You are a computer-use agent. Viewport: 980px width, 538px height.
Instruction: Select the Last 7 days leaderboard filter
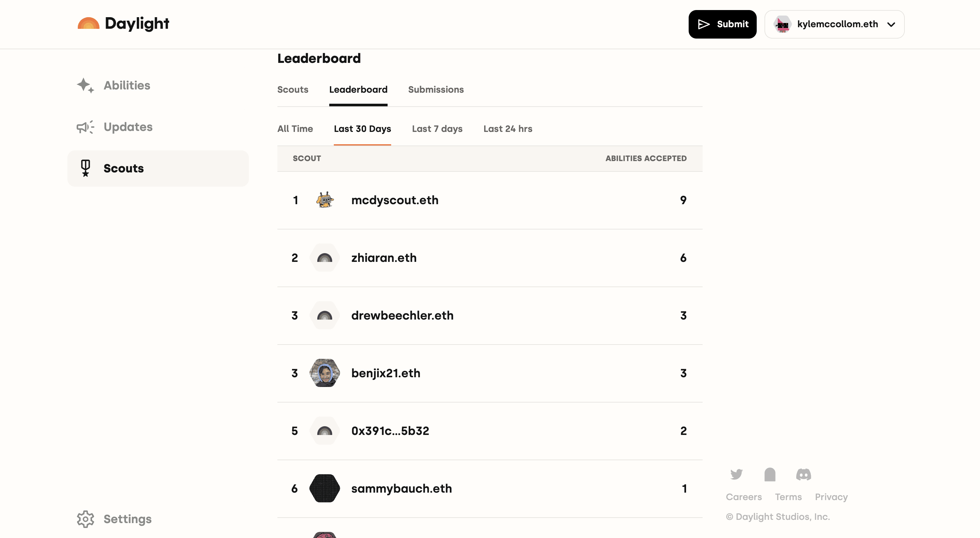(x=437, y=129)
